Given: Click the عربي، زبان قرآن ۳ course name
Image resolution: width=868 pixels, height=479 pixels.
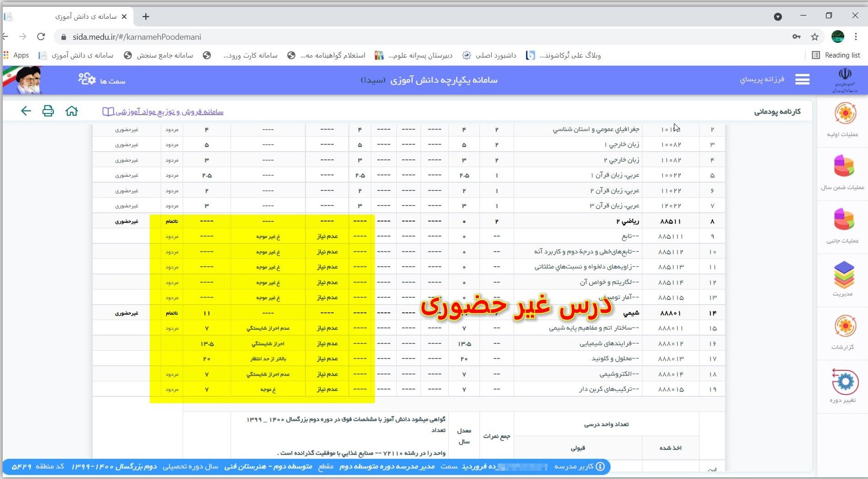Looking at the screenshot, I should [615, 205].
